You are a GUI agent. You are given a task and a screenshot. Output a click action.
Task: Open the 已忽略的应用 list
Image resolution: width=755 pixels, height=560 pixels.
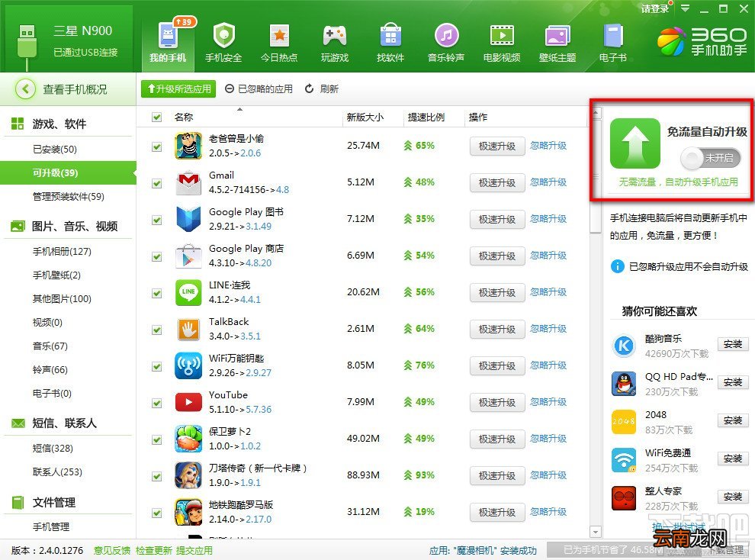coord(259,89)
